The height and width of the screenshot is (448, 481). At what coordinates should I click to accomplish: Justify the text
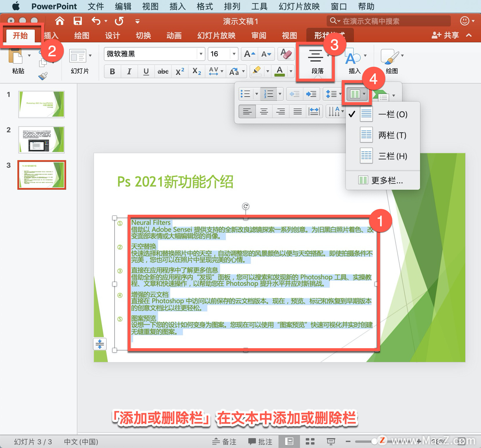pos(297,111)
